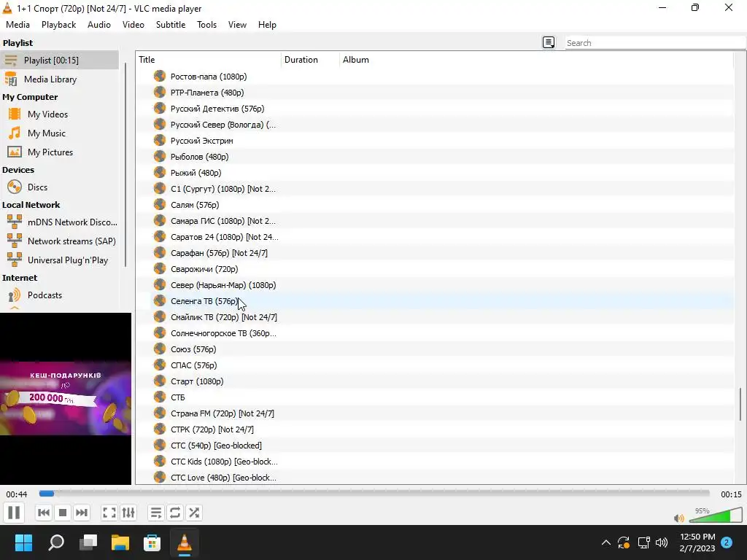
Task: Mute audio via speaker icon
Action: (679, 518)
